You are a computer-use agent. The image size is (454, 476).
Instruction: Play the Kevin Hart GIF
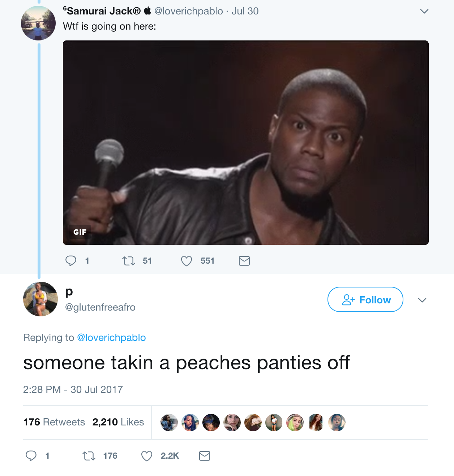tap(246, 143)
